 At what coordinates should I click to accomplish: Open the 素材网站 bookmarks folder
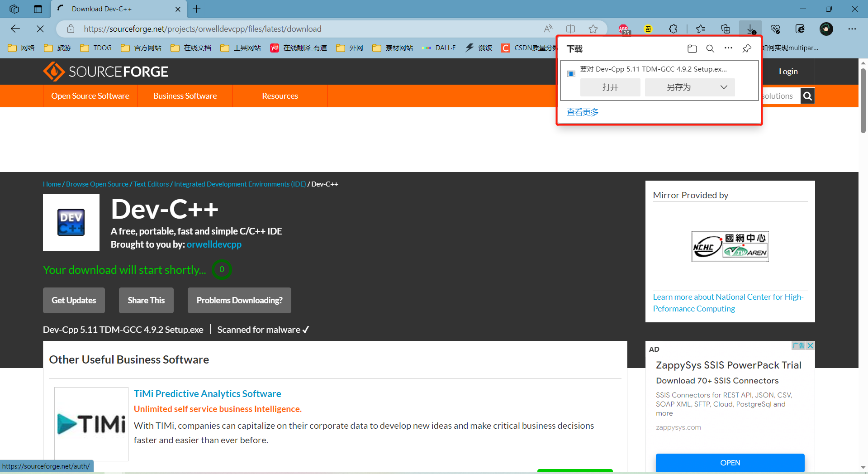393,48
